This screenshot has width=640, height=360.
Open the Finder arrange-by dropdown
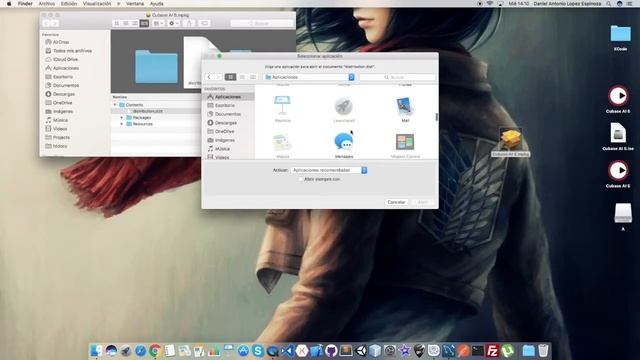(x=158, y=23)
